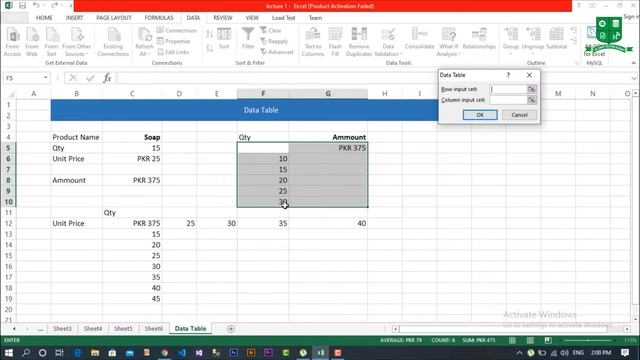Image resolution: width=640 pixels, height=360 pixels.
Task: Open Visual Studio Code from taskbar
Action: (x=182, y=353)
